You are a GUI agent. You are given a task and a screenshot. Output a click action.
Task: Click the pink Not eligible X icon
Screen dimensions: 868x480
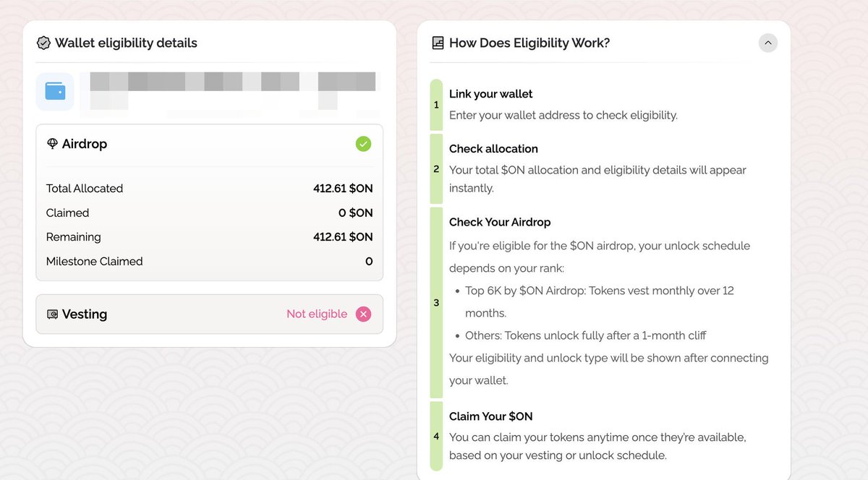(363, 314)
